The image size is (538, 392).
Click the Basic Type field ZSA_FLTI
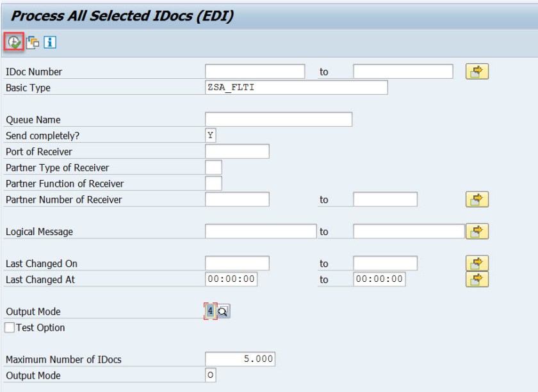(x=296, y=88)
